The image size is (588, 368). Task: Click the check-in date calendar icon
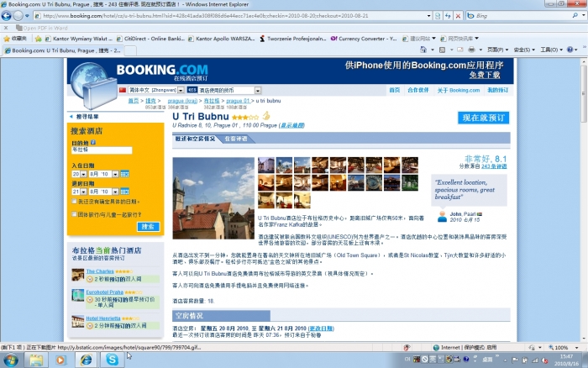[x=124, y=174]
